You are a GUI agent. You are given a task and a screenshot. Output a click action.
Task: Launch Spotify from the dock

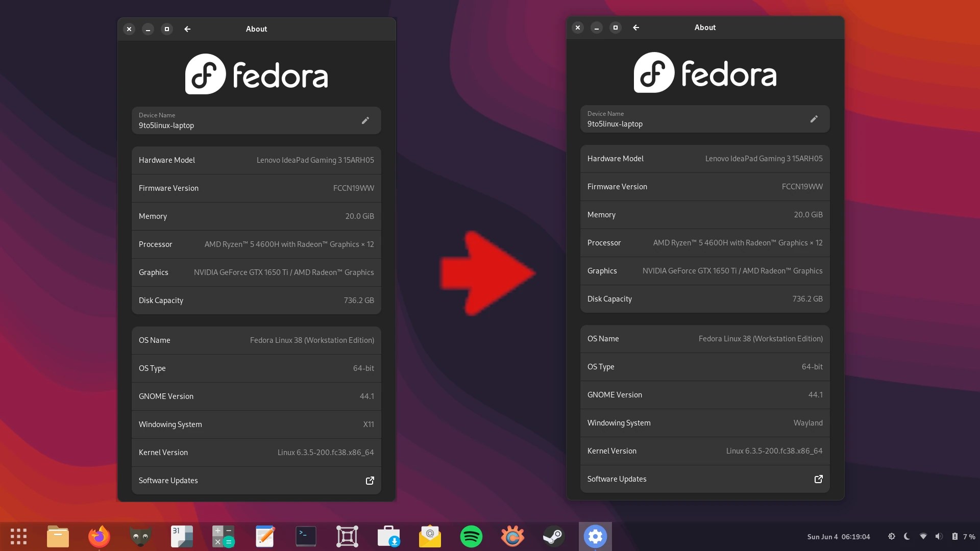[x=471, y=536]
